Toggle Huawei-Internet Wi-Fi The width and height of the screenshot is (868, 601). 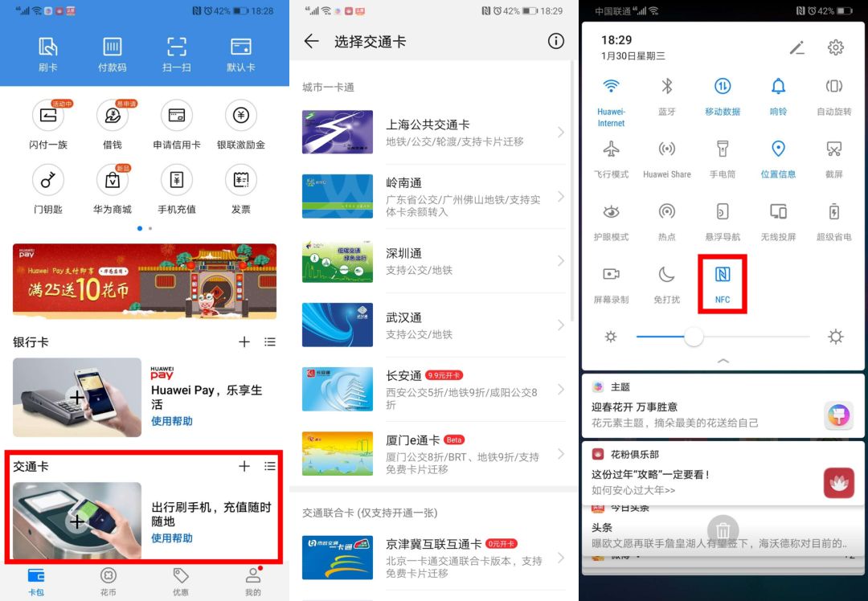click(611, 86)
